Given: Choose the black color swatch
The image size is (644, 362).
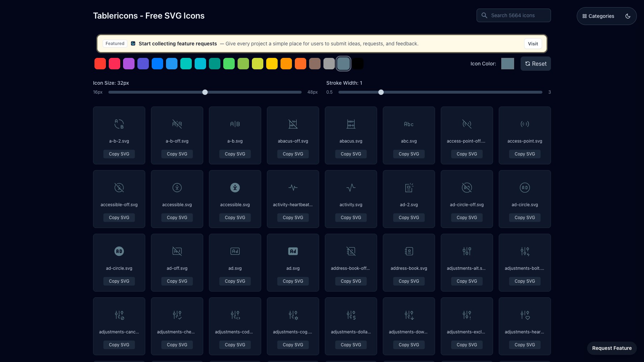Looking at the screenshot, I should point(358,64).
